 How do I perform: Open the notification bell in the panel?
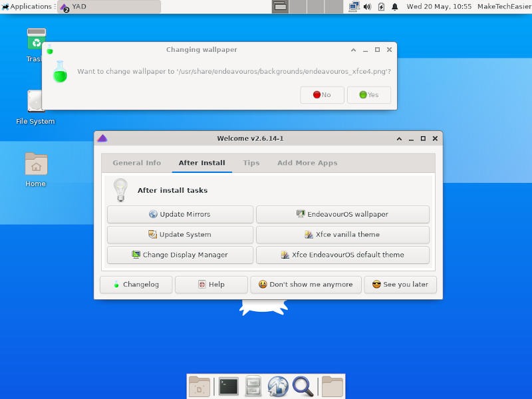396,7
